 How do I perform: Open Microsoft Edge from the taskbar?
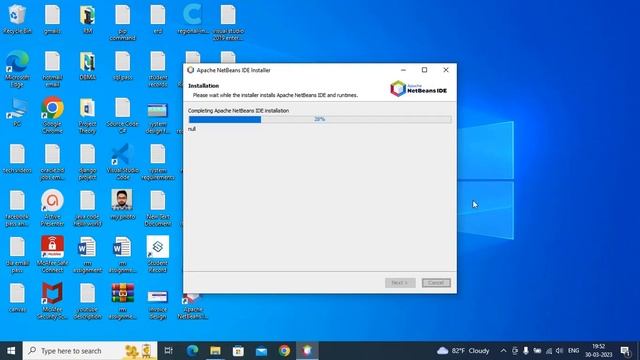pos(192,351)
